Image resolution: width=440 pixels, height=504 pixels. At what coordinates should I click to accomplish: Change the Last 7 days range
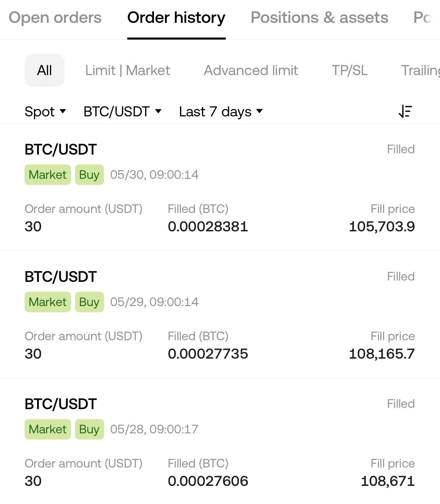(x=221, y=112)
